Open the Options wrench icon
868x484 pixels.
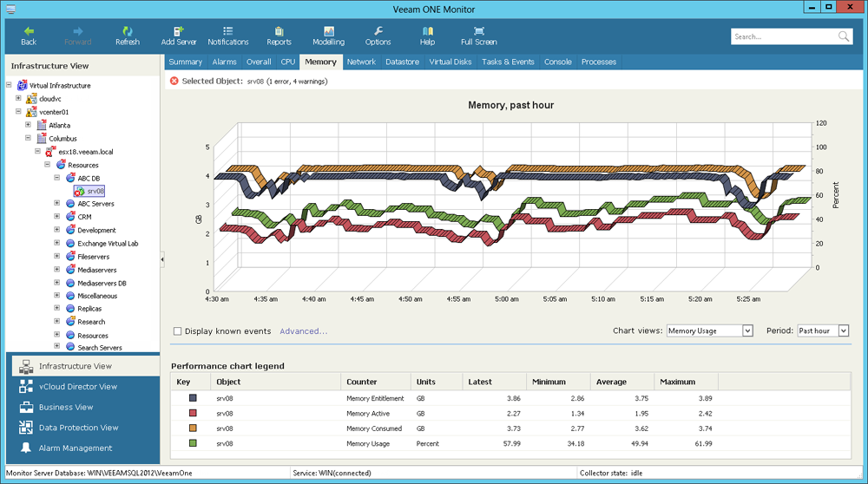pos(378,31)
